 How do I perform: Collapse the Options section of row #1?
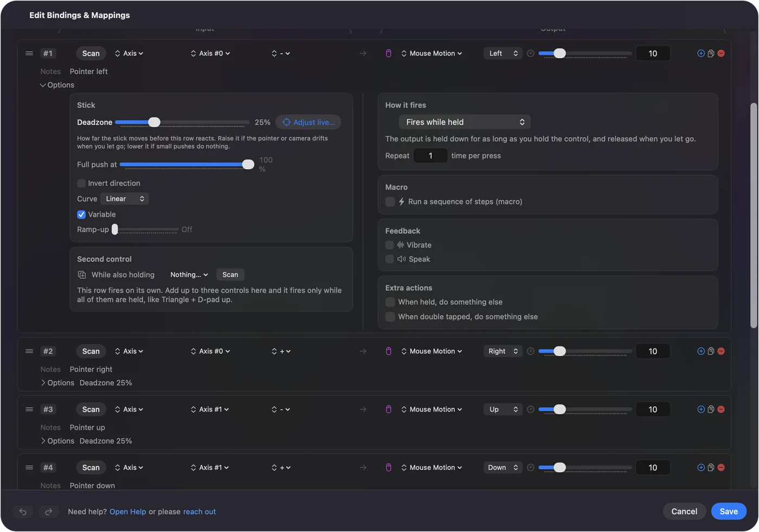(57, 85)
